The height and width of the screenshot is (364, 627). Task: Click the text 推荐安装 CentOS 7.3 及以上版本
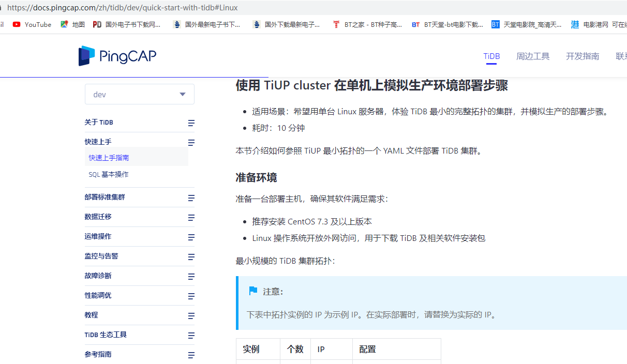coord(312,222)
